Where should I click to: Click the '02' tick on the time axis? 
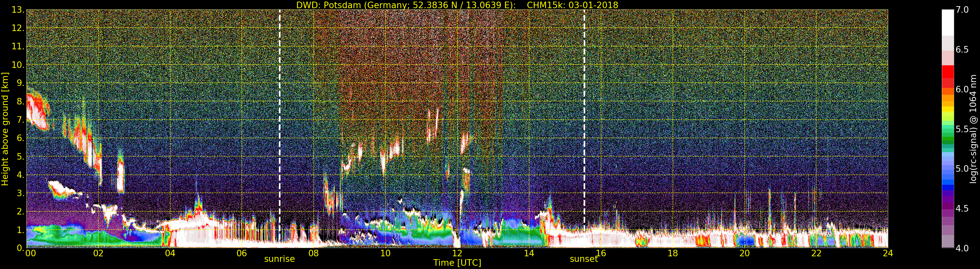[98, 253]
